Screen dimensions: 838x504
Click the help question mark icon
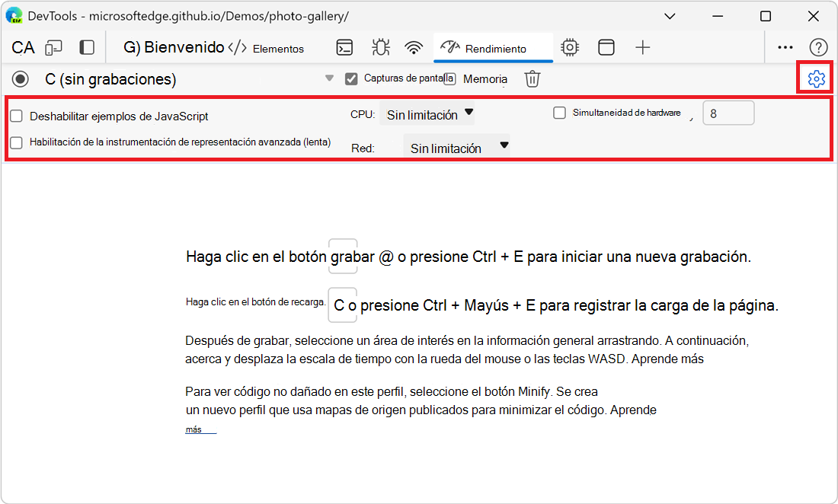click(818, 46)
